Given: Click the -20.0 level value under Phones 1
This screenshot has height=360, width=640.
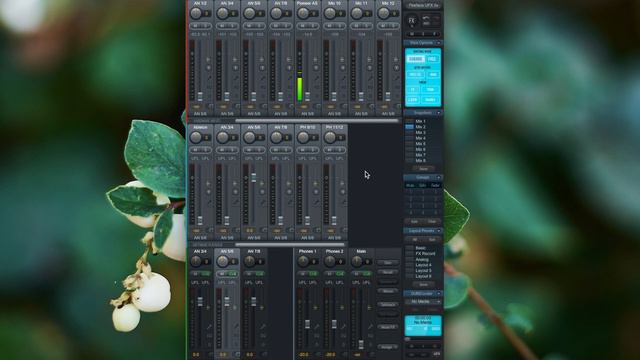Looking at the screenshot, I should 303,355.
